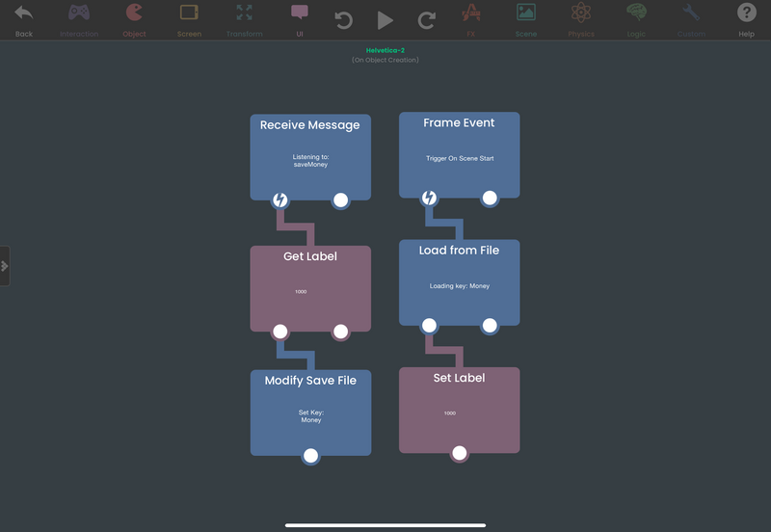Play the scene preview
The image size is (771, 532).
[x=385, y=20]
